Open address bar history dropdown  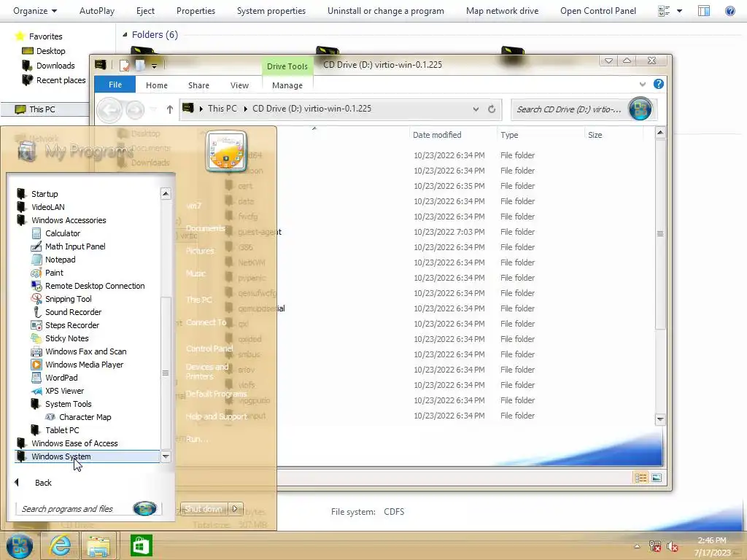[x=476, y=109]
